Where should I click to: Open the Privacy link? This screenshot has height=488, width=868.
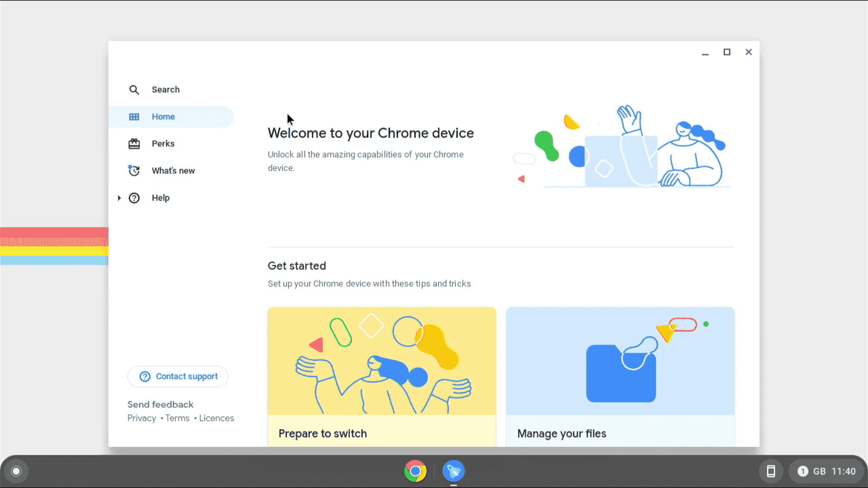[142, 418]
